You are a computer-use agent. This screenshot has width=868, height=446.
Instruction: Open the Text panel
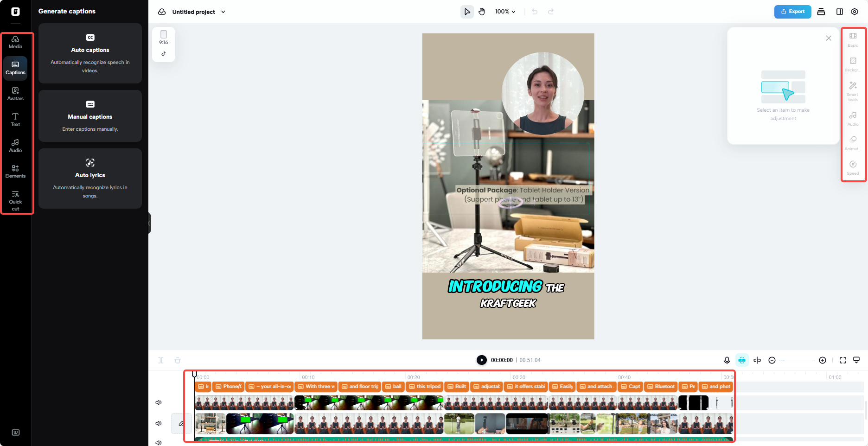15,120
